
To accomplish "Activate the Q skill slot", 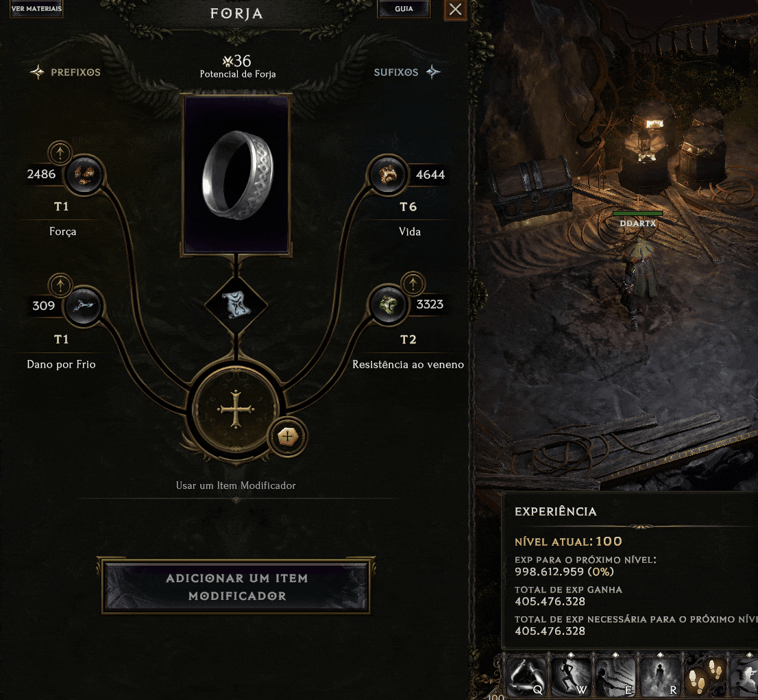I will [526, 677].
